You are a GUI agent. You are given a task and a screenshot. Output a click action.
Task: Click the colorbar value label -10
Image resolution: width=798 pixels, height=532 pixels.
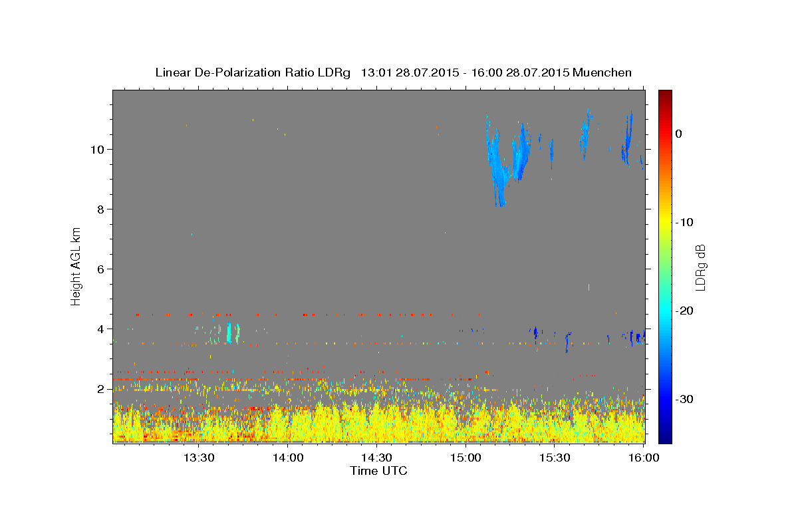click(x=685, y=222)
